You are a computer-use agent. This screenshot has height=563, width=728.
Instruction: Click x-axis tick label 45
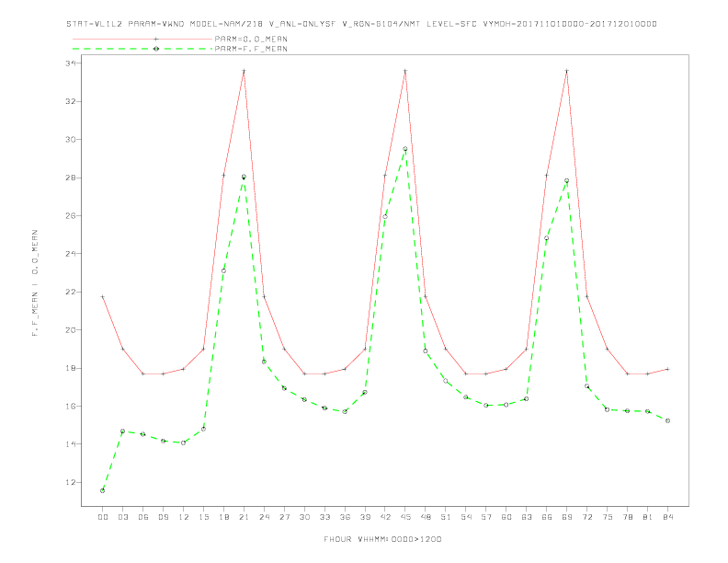point(405,517)
